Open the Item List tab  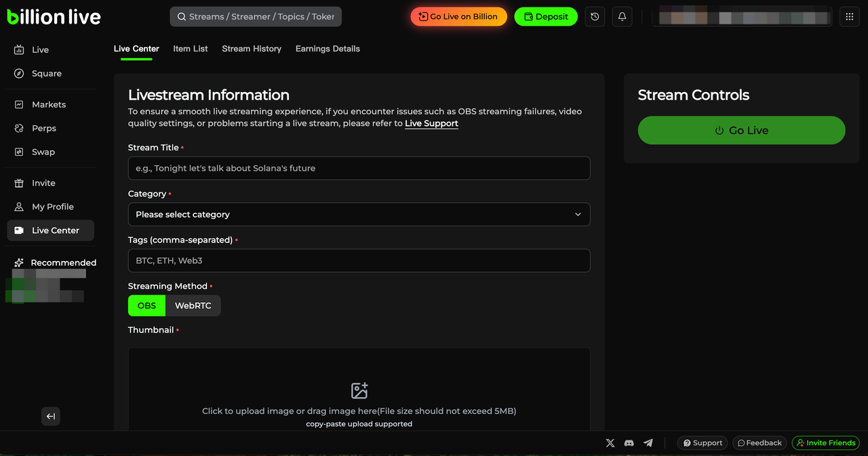point(191,49)
